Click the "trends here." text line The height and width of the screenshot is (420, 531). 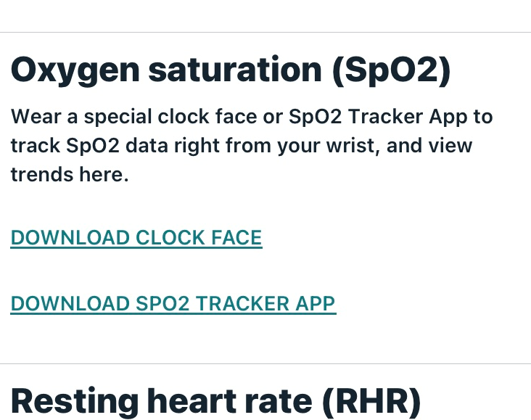pyautogui.click(x=69, y=174)
